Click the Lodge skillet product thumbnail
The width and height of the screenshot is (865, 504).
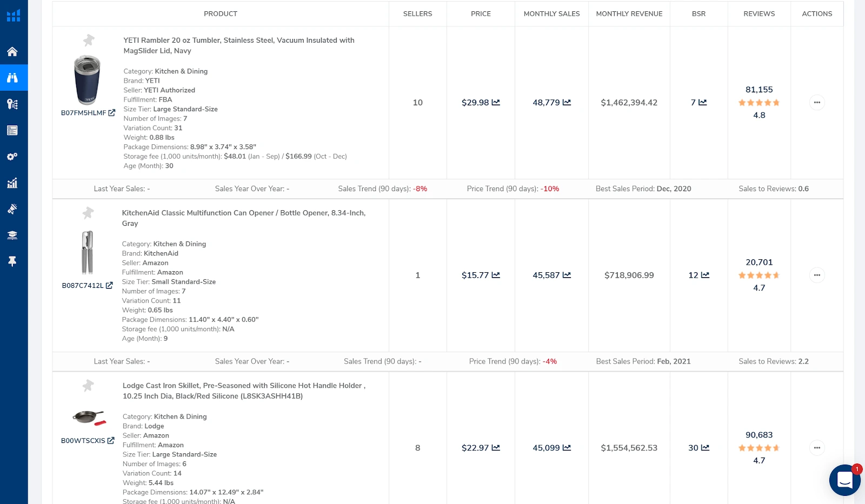pyautogui.click(x=89, y=418)
